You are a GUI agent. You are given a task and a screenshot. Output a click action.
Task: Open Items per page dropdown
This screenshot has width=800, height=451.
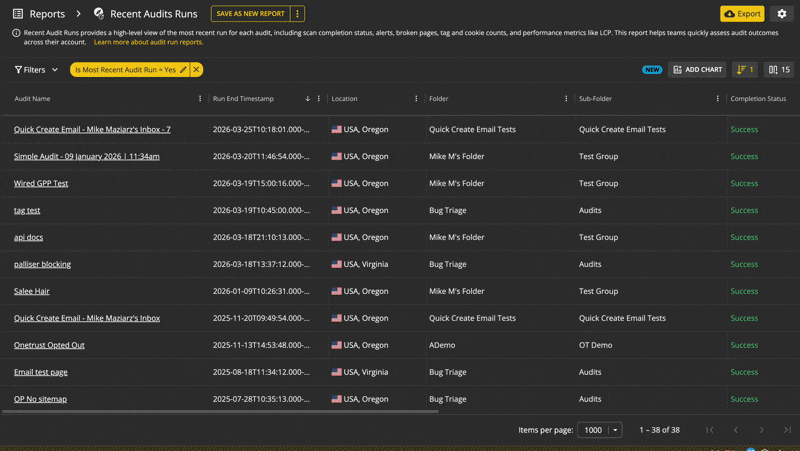pos(599,430)
